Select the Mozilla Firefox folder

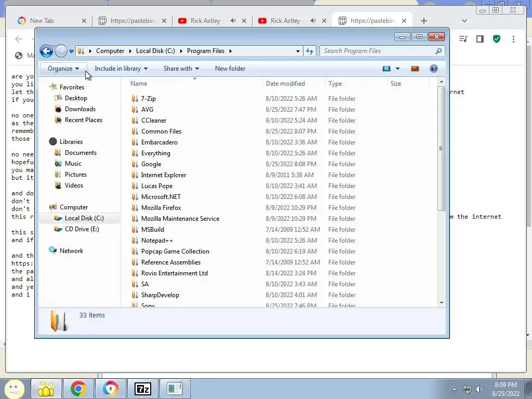pos(161,208)
